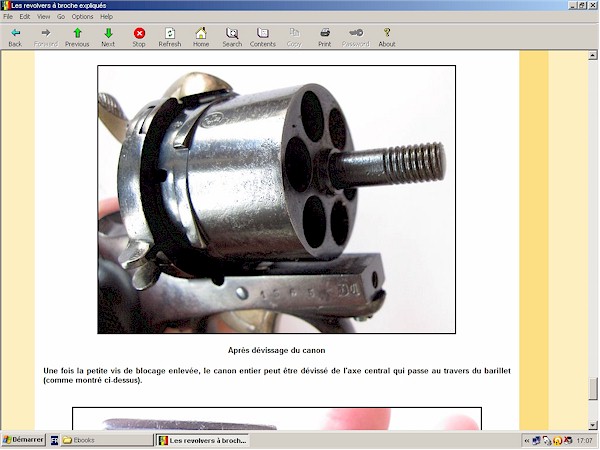Open the Help menu
Screen dimensions: 600x450
coord(106,16)
